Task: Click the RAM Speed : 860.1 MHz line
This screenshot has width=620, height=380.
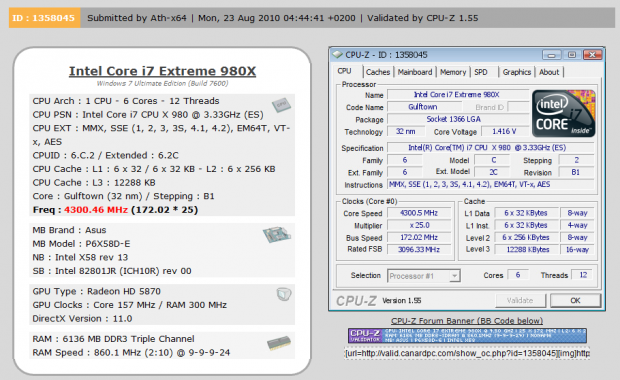Action: coord(131,352)
